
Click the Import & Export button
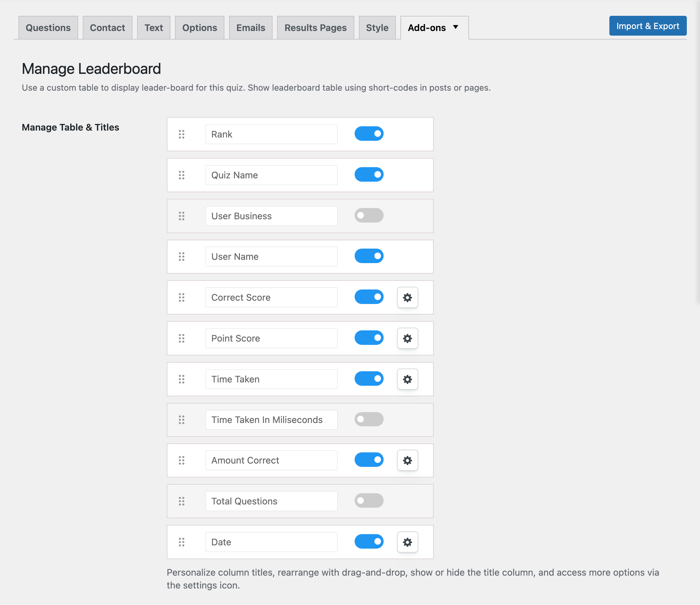[648, 26]
